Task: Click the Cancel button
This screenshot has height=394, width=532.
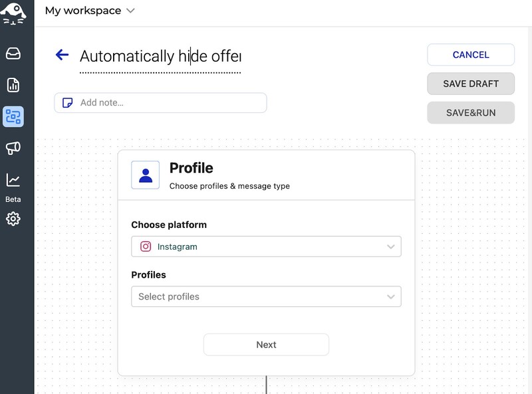Action: tap(471, 54)
